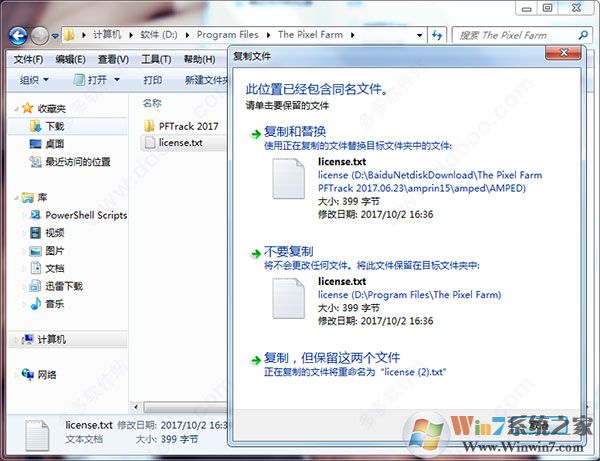Image resolution: width=600 pixels, height=461 pixels.
Task: Click the search magnifier icon
Action: coord(583,35)
